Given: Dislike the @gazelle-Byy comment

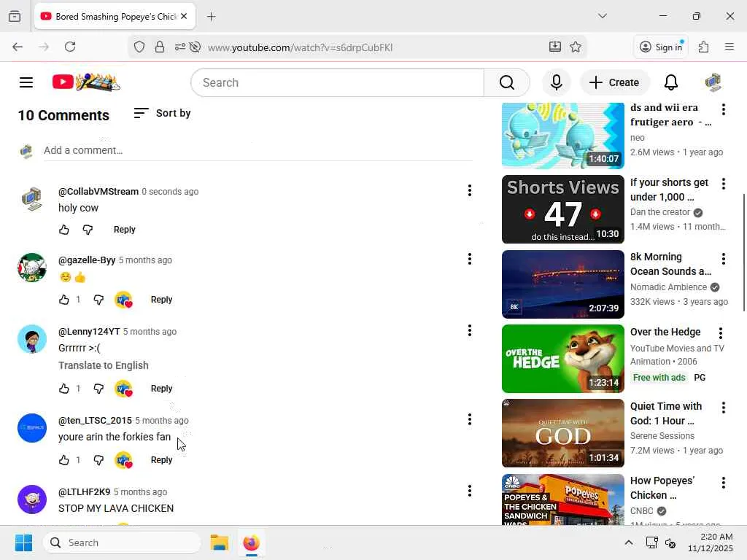Looking at the screenshot, I should [x=98, y=300].
